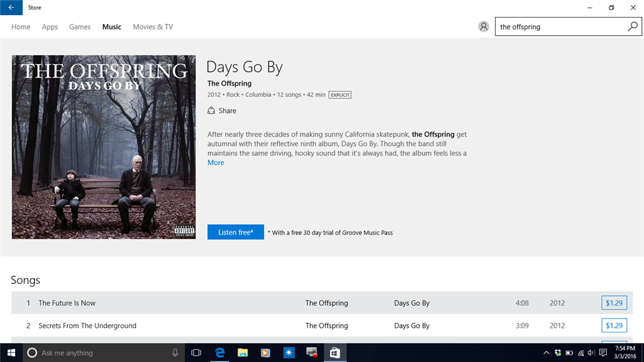The height and width of the screenshot is (362, 644).
Task: Launch Microsoft Edge from the taskbar
Action: pos(219,353)
